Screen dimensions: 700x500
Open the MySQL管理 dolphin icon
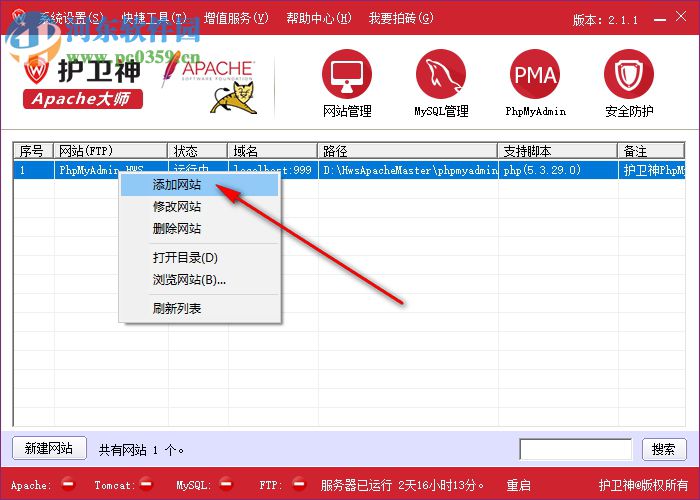pos(441,74)
